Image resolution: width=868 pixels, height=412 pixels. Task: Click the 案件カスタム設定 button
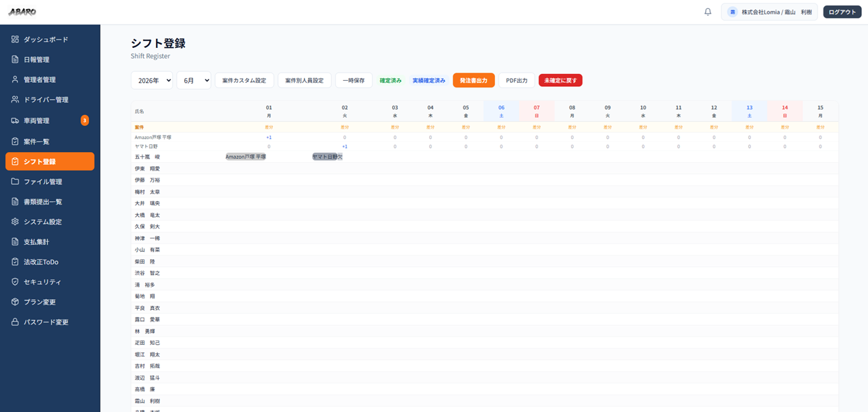(x=244, y=80)
